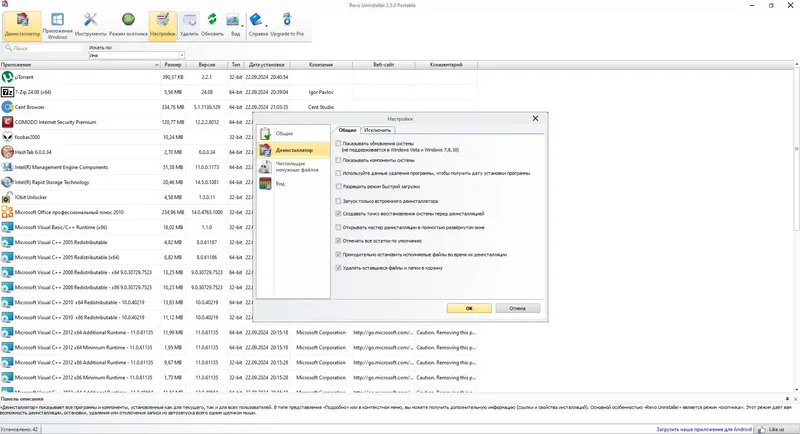Focus the Поиск search field
The height and width of the screenshot is (434, 800).
point(43,48)
